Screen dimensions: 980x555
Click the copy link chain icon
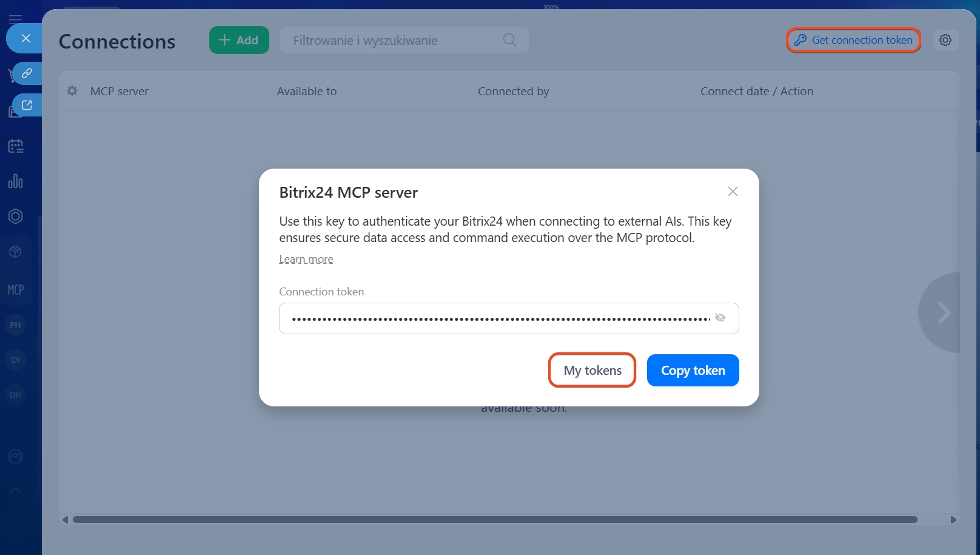pyautogui.click(x=27, y=73)
